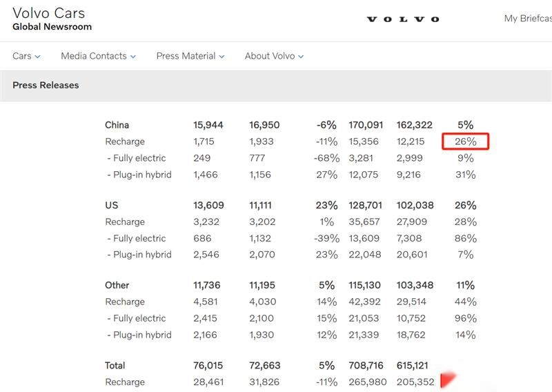The width and height of the screenshot is (552, 392).
Task: Expand the Media Contacts chevron
Action: (x=132, y=57)
